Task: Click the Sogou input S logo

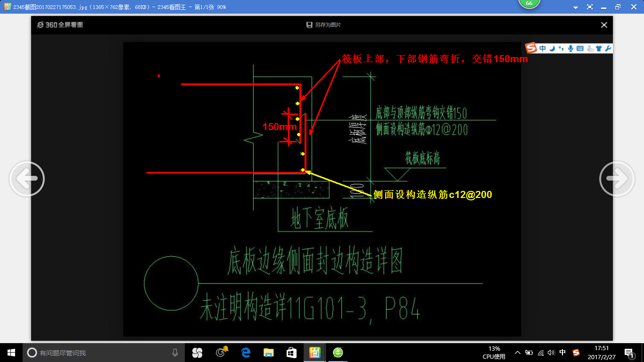Action: point(531,48)
